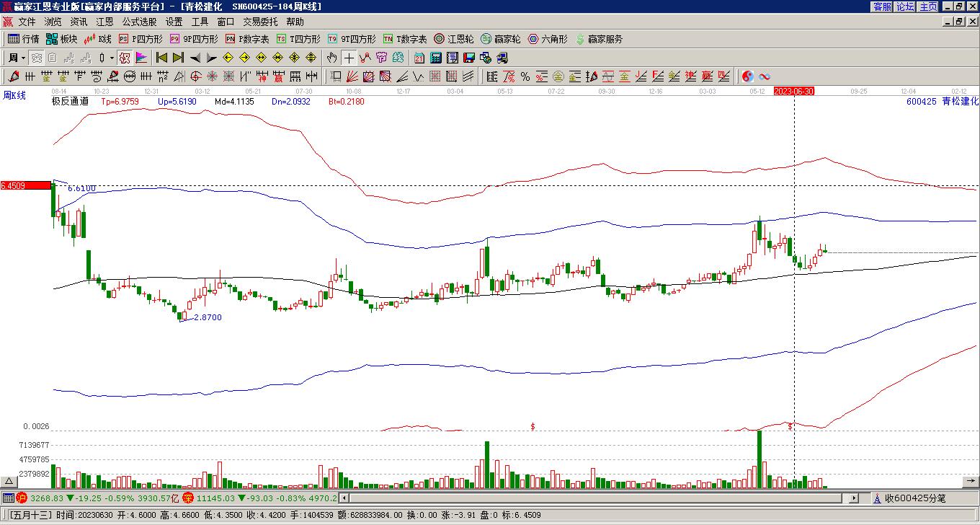
Task: Click the 主页 homepage button
Action: [928, 6]
